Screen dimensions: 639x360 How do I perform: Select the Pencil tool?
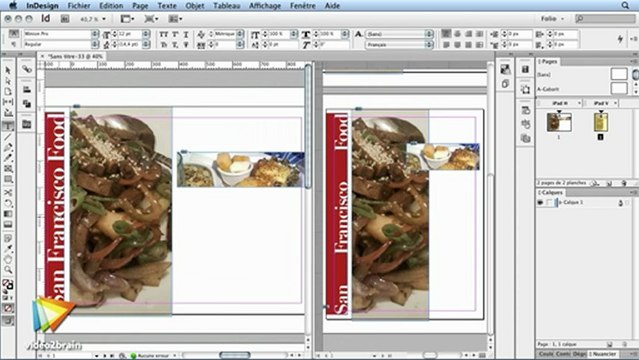tap(8, 158)
